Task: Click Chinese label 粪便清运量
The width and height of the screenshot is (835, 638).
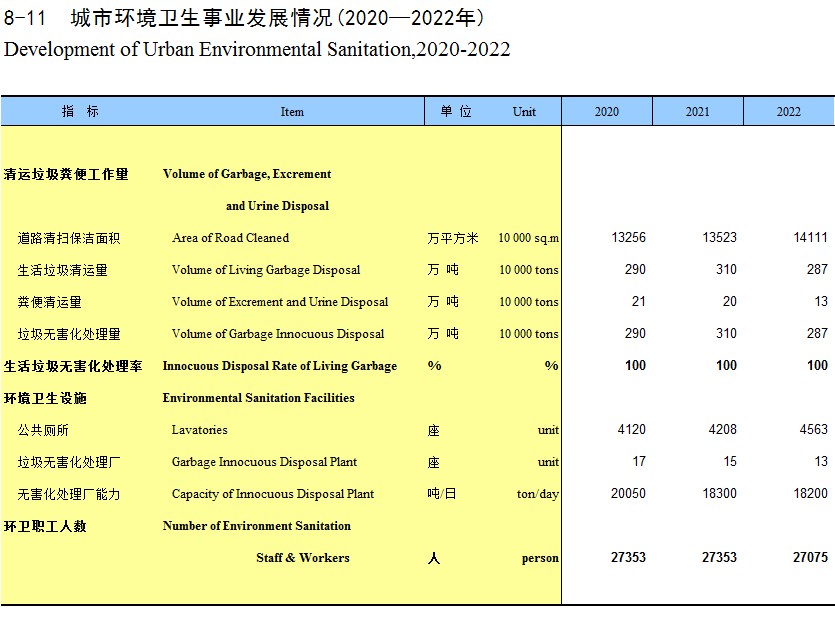Action: click(50, 302)
